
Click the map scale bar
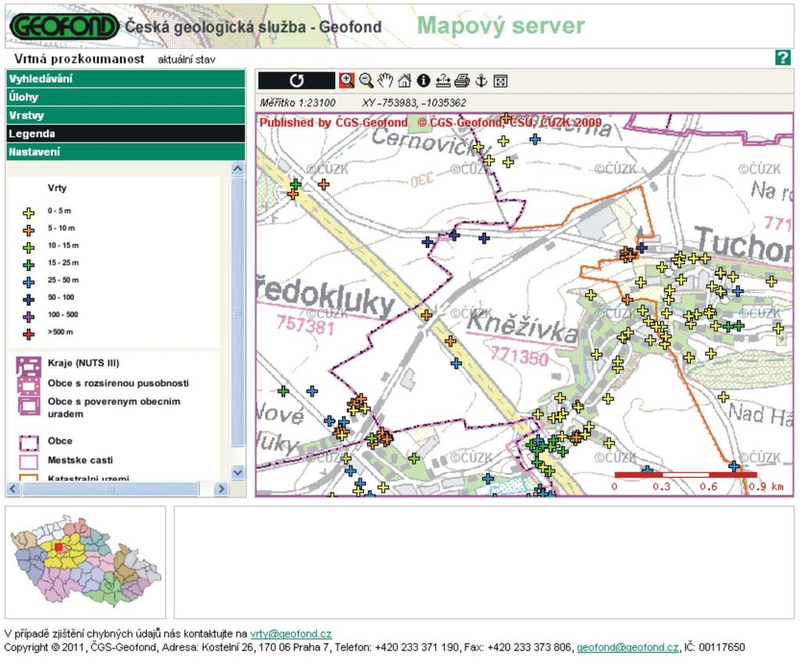685,474
